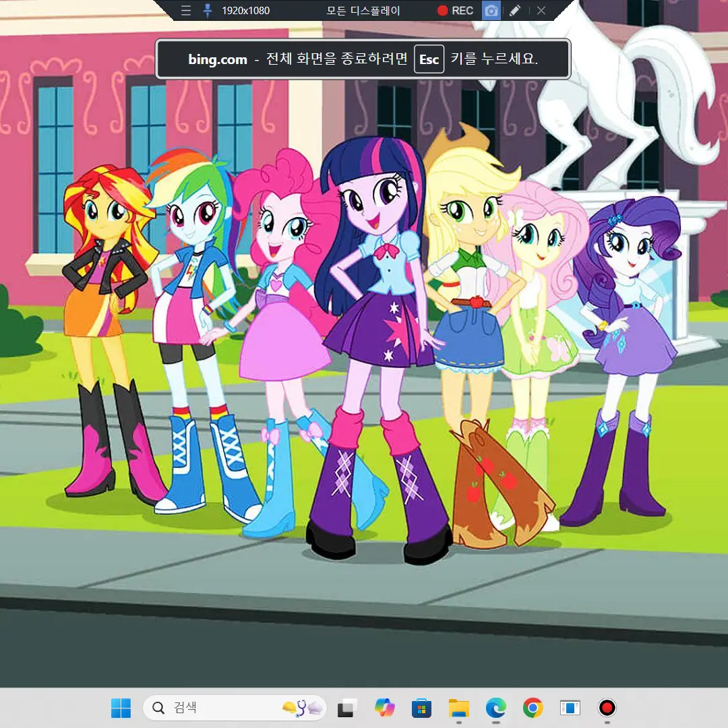Click the search highlights hat-and-stethoscope icon
728x728 pixels.
tap(302, 708)
